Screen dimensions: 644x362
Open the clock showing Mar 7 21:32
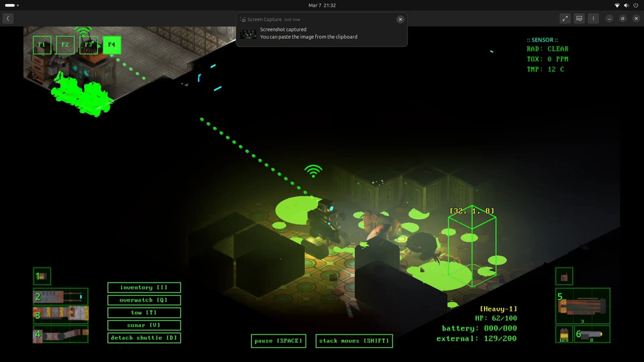pyautogui.click(x=322, y=5)
